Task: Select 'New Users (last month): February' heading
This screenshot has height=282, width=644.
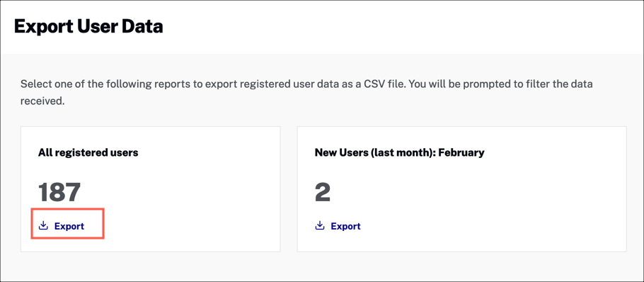Action: 400,153
